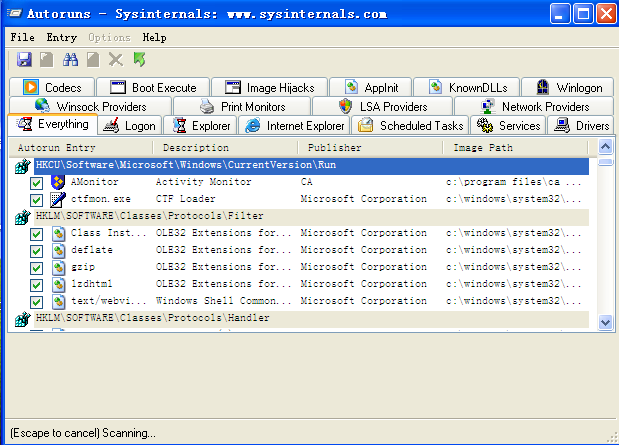The image size is (619, 445).
Task: Disable the gzip entry checkbox
Action: coord(36,268)
